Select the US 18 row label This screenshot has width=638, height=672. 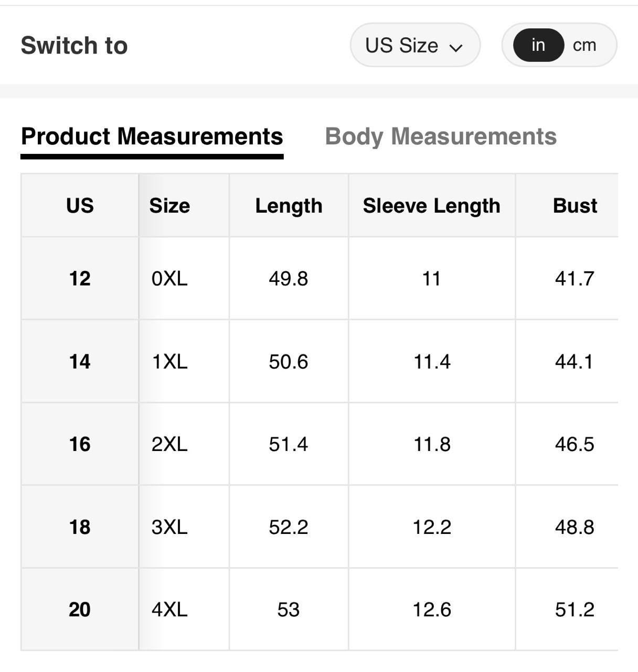click(80, 527)
